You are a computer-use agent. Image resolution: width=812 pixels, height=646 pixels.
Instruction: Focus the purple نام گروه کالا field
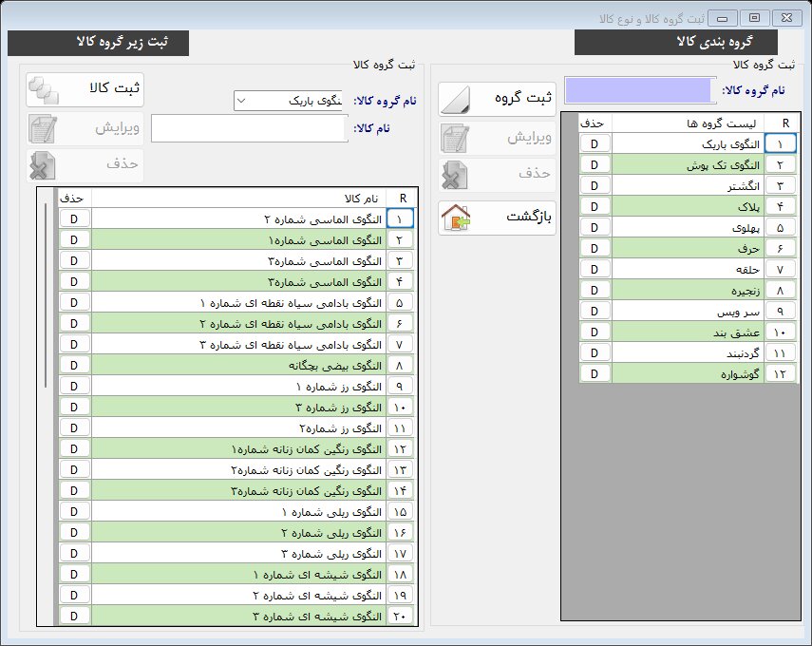click(x=640, y=90)
